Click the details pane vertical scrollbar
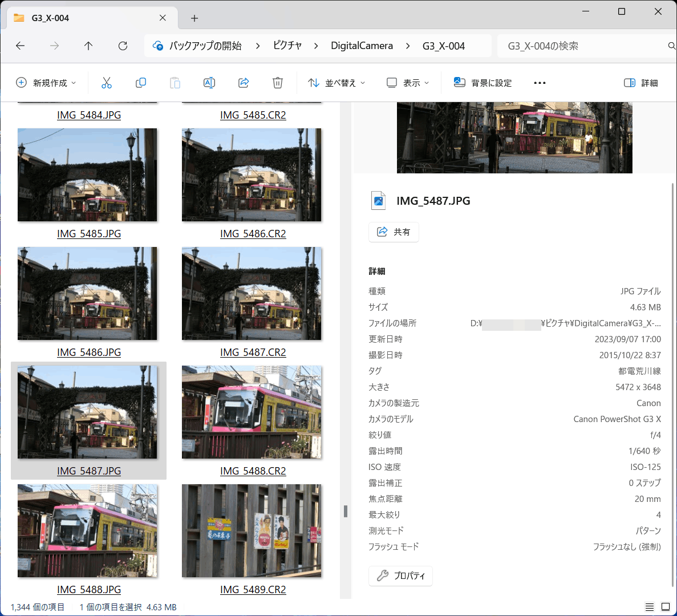The image size is (677, 616). pyautogui.click(x=672, y=384)
